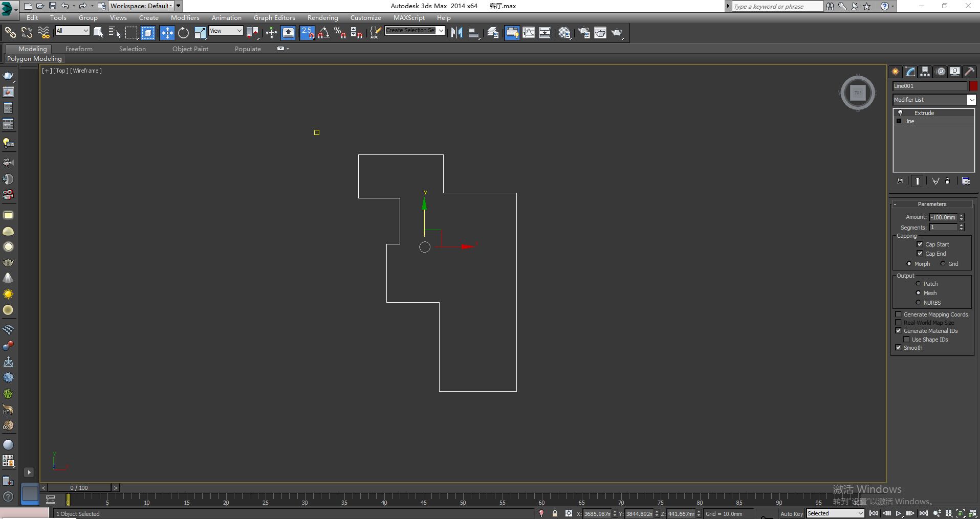980x519 pixels.
Task: Toggle Generate Material IDs checkbox
Action: (x=898, y=331)
